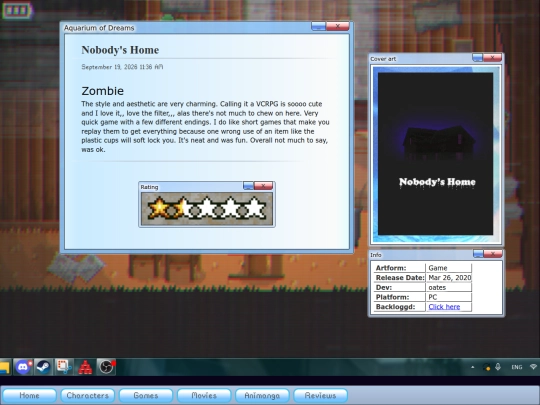Click the Dev: label cell
Image resolution: width=540 pixels, height=405 pixels.
coord(399,287)
